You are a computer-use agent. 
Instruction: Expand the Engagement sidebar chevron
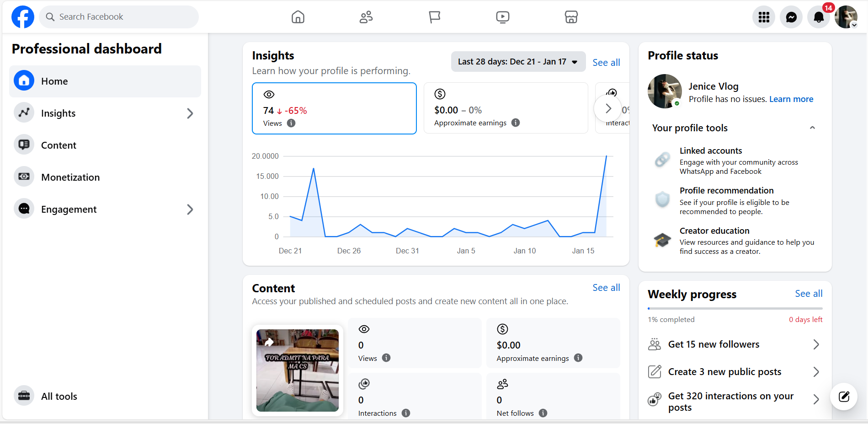pos(190,209)
